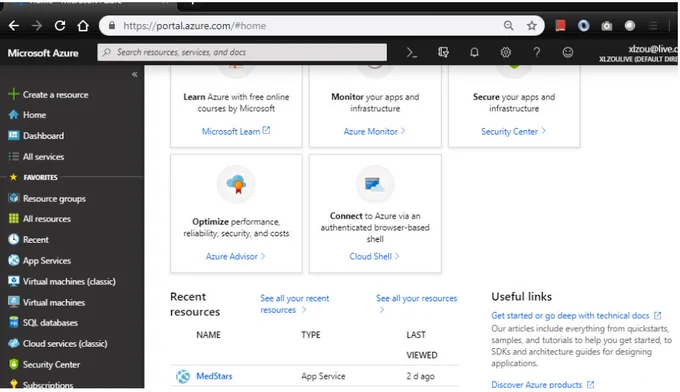
Task: Click Create a resource
Action: [55, 95]
